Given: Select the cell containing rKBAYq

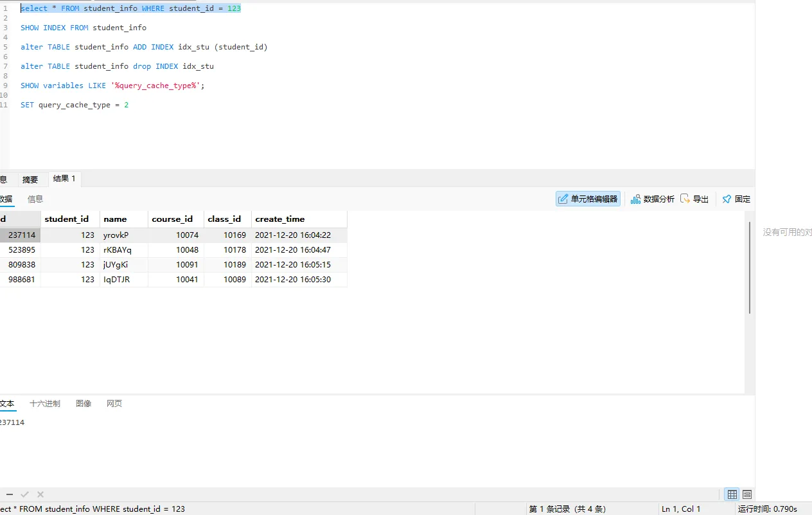Looking at the screenshot, I should point(118,249).
